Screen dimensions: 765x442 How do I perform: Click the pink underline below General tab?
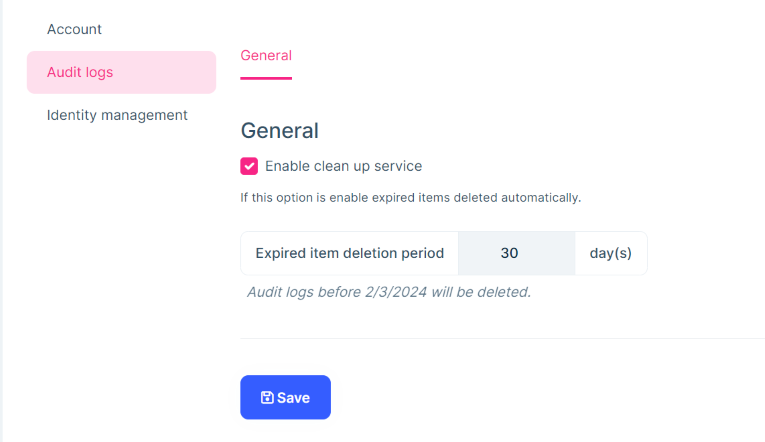[266, 77]
